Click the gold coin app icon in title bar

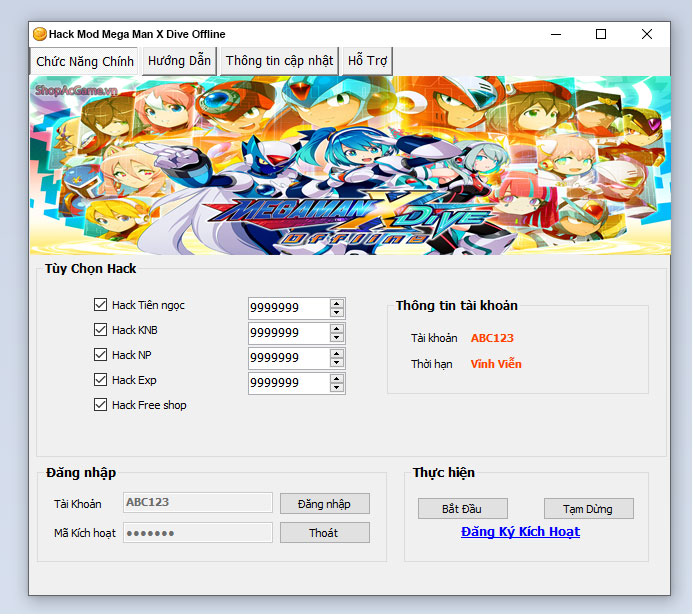[39, 34]
